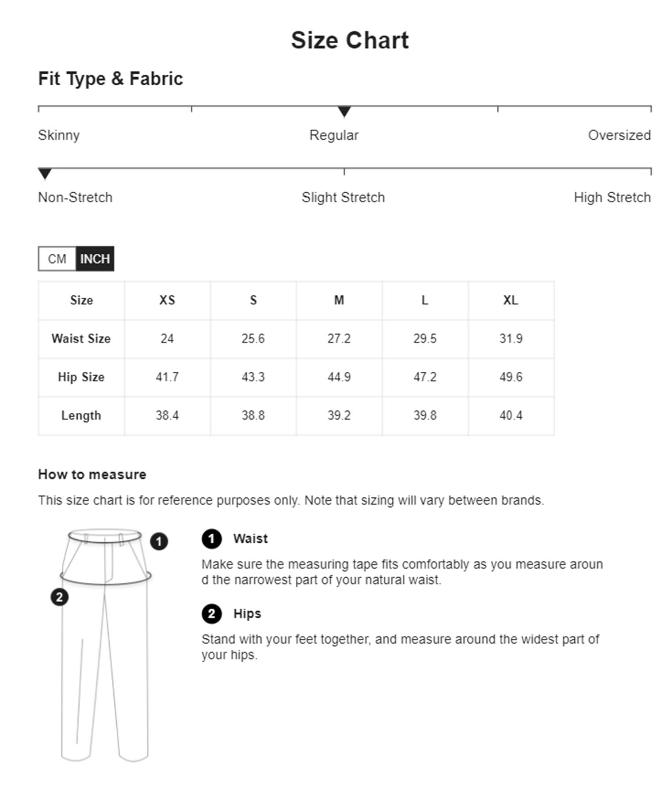The image size is (672, 789).
Task: Select the XL column header
Action: [x=511, y=300]
